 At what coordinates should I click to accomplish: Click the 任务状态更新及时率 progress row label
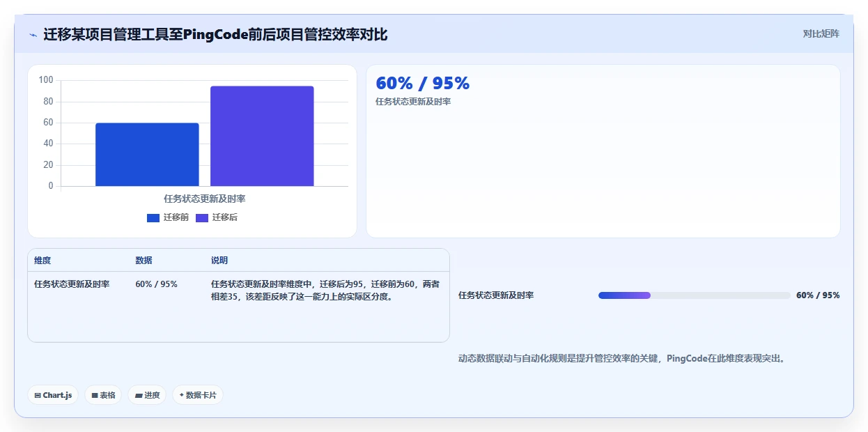[496, 295]
